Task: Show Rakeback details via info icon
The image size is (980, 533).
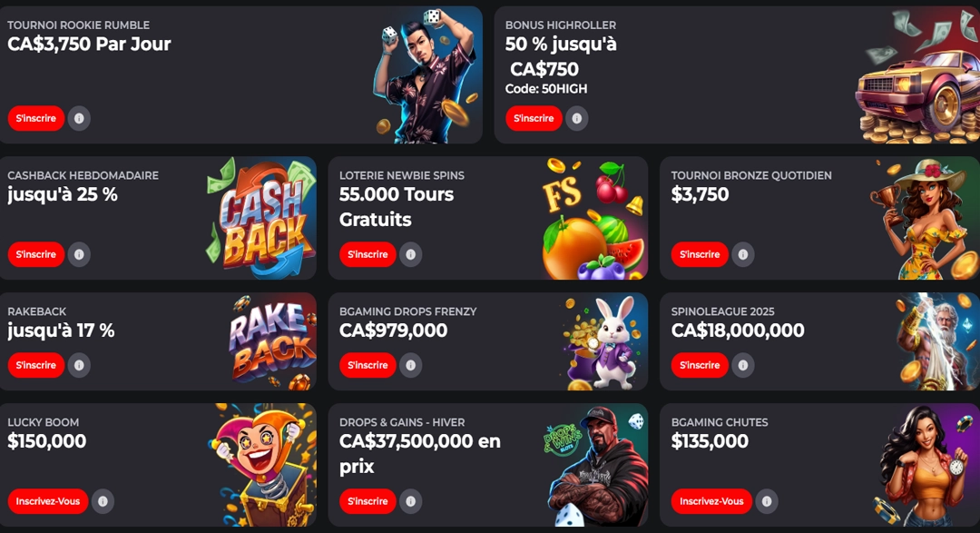Action: (x=79, y=365)
